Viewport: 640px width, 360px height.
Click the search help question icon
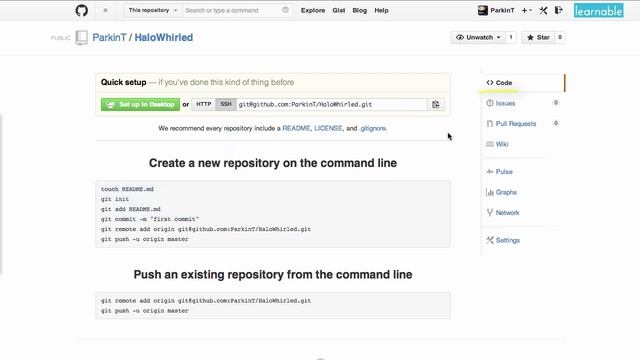pyautogui.click(x=285, y=10)
